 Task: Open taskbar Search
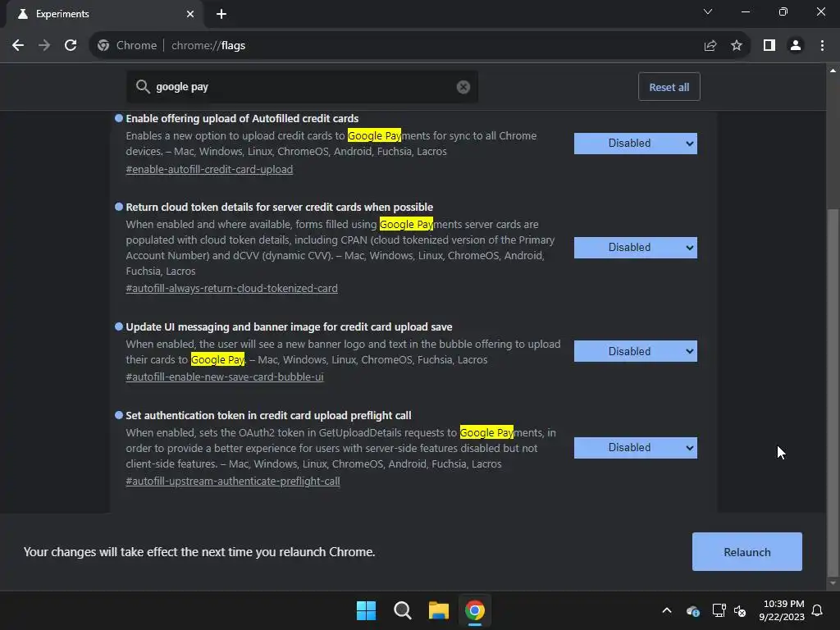coord(402,610)
